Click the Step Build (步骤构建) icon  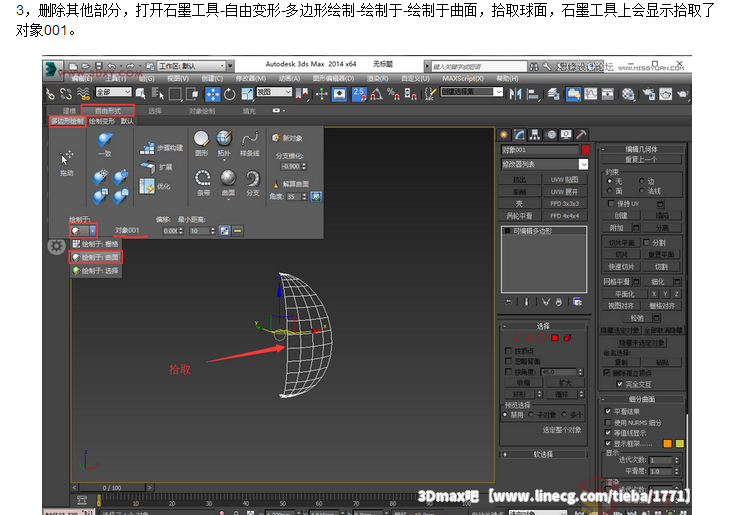click(x=147, y=148)
